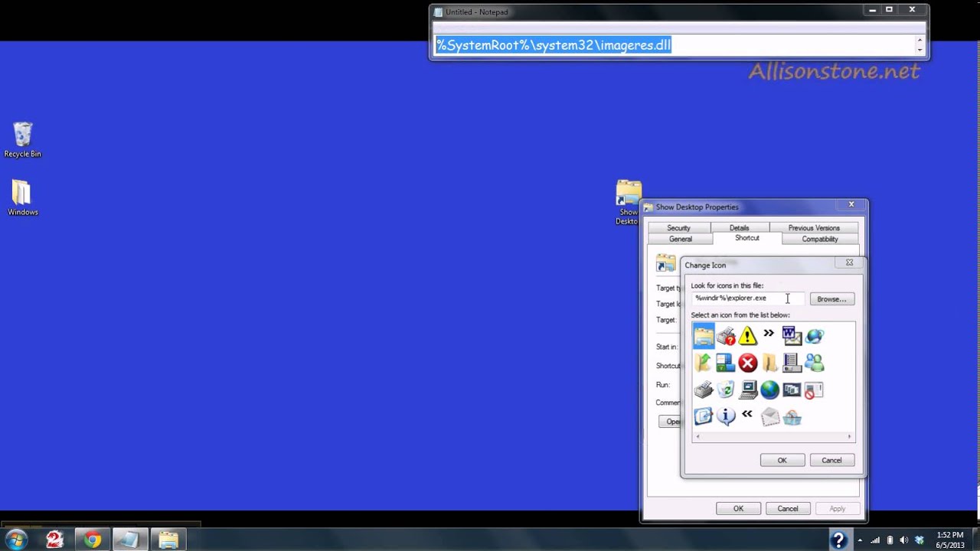Select the yellow warning triangle icon
This screenshot has height=551, width=980.
coord(747,336)
